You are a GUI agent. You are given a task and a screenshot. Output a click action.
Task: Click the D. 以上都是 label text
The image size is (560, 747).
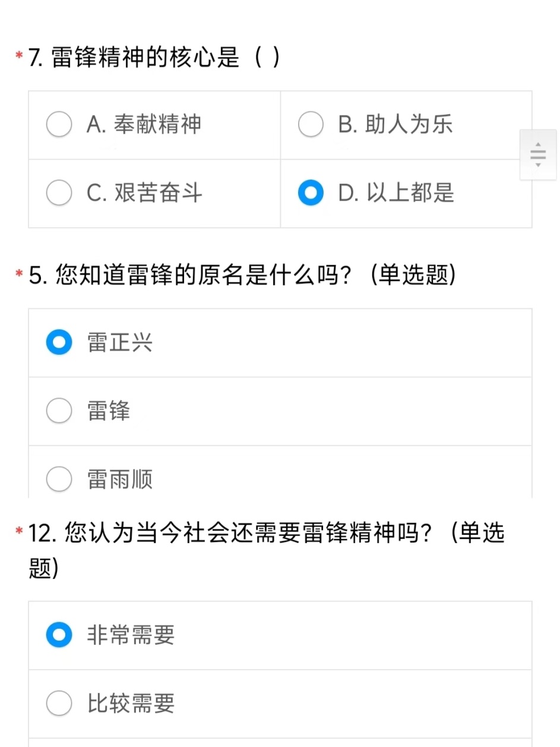396,193
